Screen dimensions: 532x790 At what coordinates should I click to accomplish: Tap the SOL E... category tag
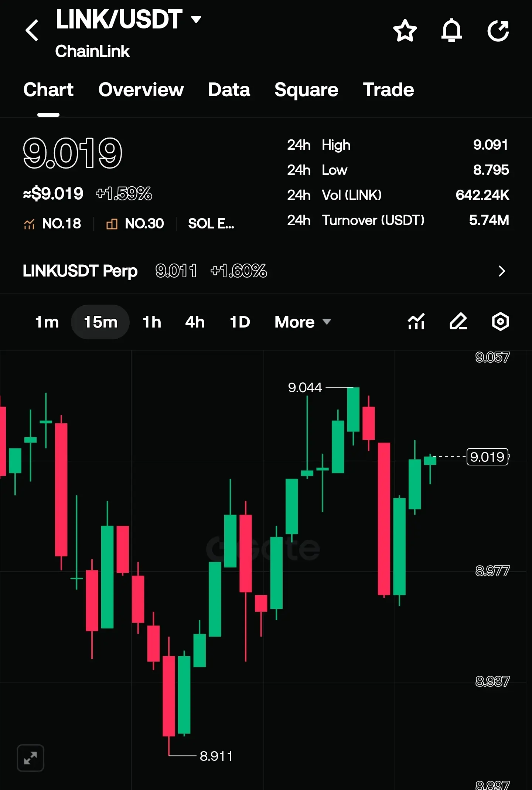point(211,224)
